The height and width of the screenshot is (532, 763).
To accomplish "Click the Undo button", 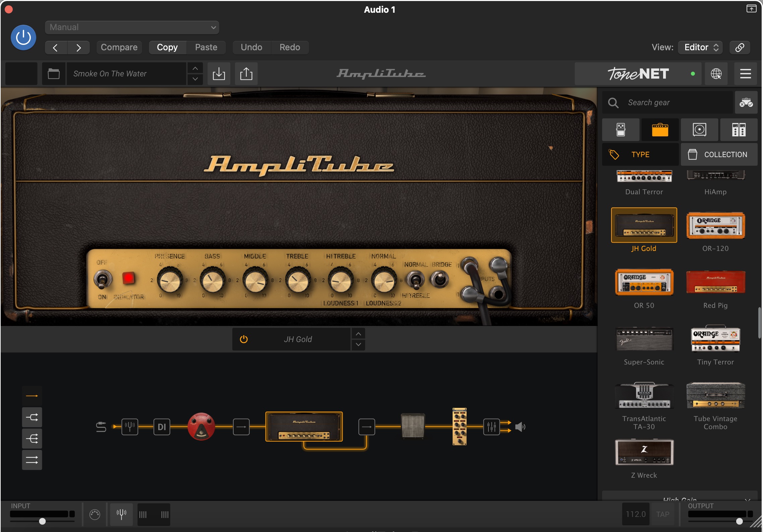I will coord(251,47).
